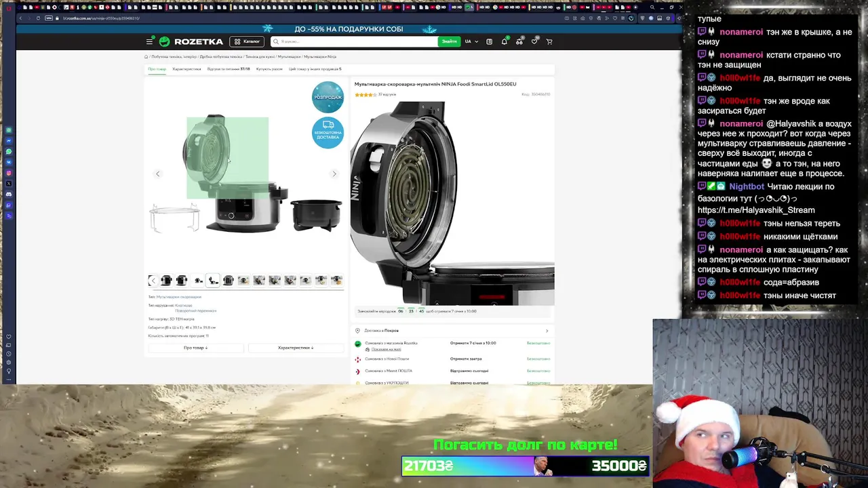The width and height of the screenshot is (868, 488).
Task: Open the Мультиварки breadcrumb link
Action: [x=289, y=57]
